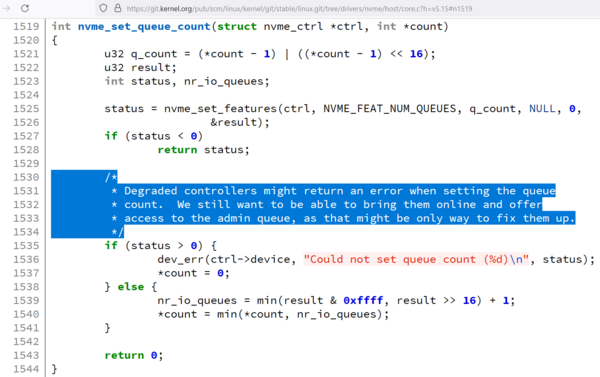Open line number 1534 link
The height and width of the screenshot is (377, 600).
pos(26,232)
